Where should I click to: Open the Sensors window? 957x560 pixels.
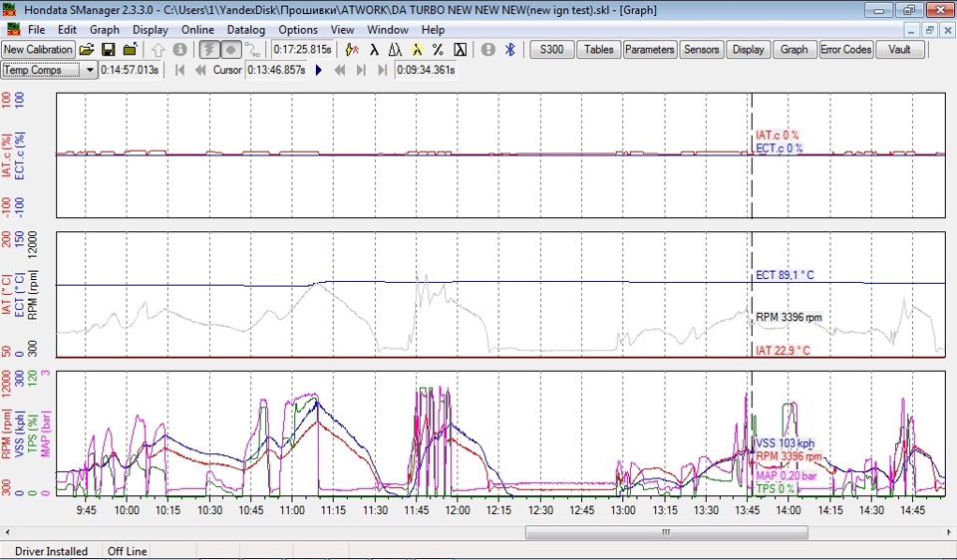(701, 50)
